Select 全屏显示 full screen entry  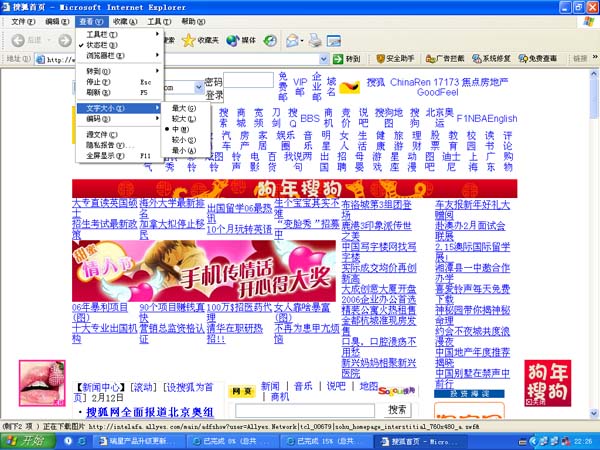point(120,156)
